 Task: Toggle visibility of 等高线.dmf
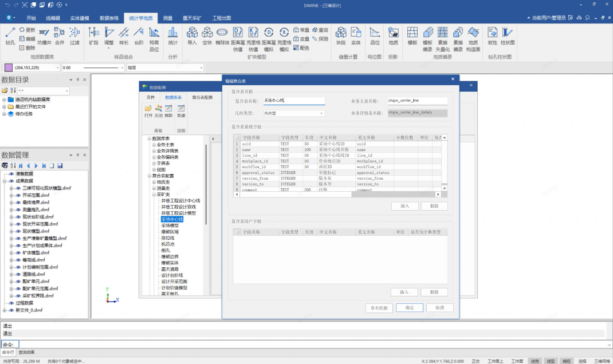click(x=18, y=260)
